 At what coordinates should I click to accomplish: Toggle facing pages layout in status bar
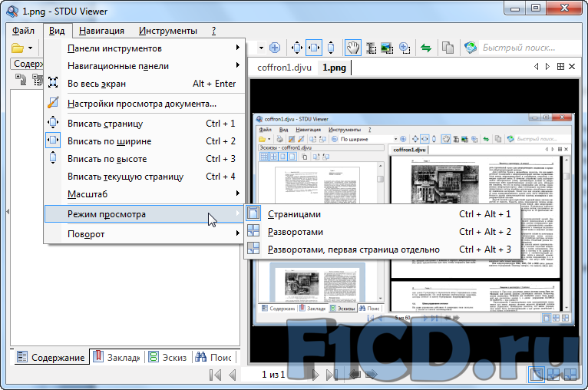tap(553, 374)
